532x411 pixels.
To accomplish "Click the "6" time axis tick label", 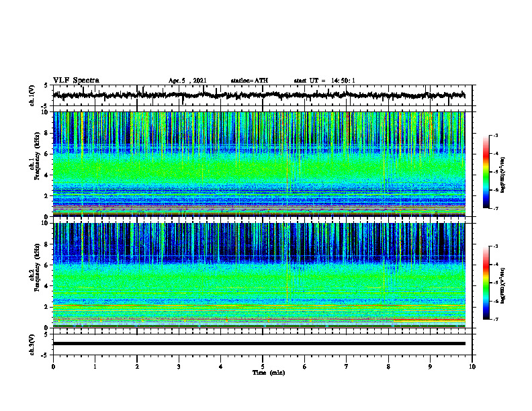I will [x=305, y=367].
